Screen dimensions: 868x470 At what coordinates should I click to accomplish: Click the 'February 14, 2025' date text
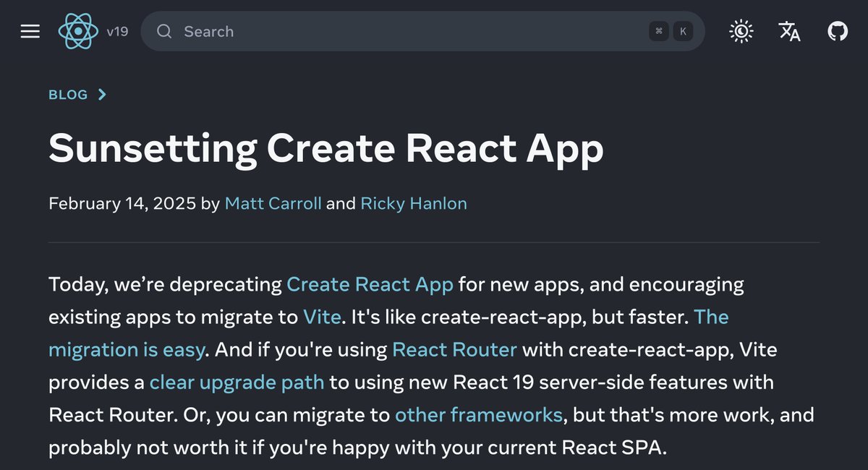point(122,203)
